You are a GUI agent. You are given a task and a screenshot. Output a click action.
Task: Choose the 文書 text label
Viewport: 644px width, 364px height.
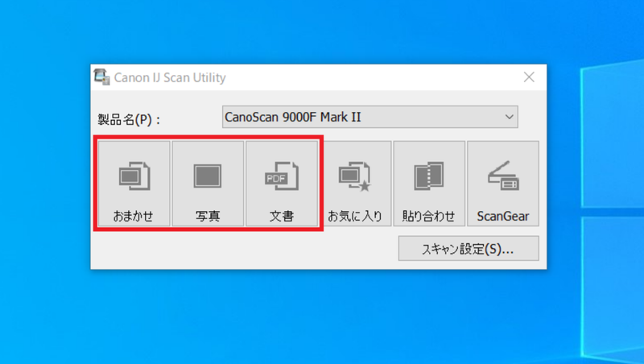[281, 216]
